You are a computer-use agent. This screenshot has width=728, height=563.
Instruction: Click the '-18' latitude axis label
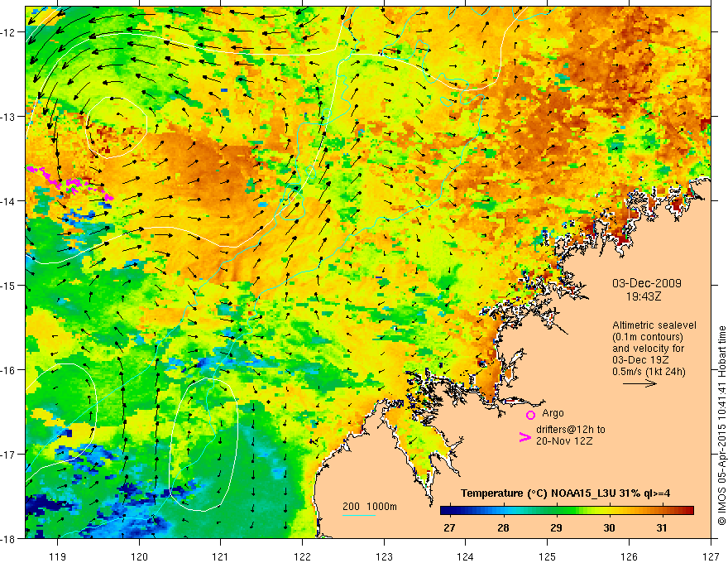[x=8, y=538]
